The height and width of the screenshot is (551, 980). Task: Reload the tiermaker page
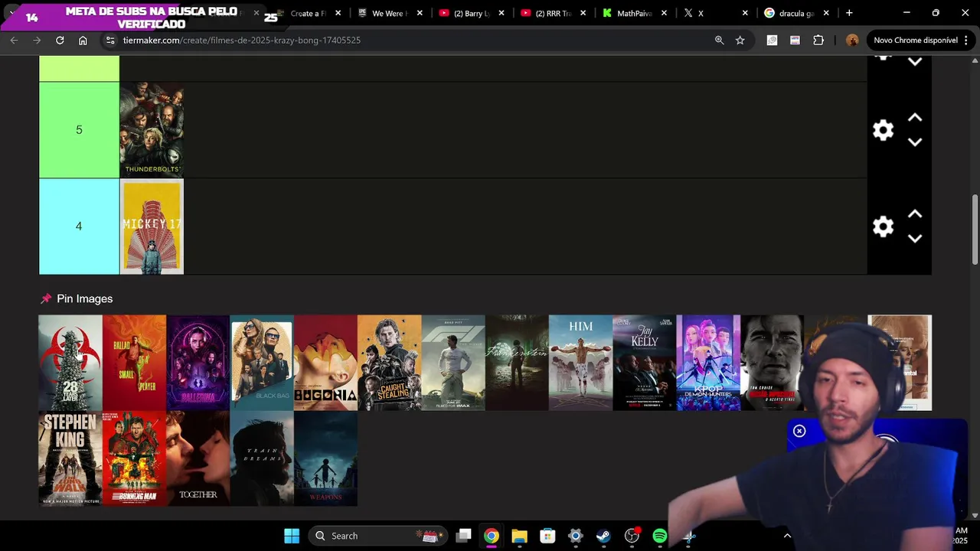point(60,40)
